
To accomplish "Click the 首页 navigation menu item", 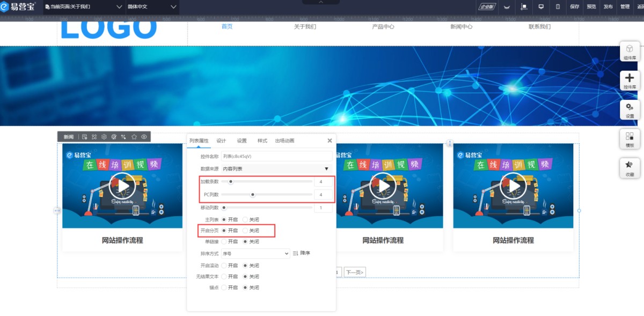I will pyautogui.click(x=227, y=26).
